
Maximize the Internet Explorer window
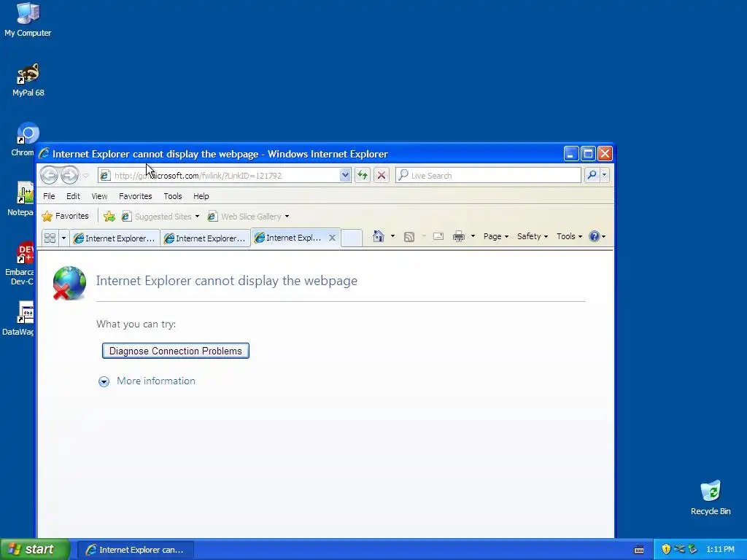(588, 154)
